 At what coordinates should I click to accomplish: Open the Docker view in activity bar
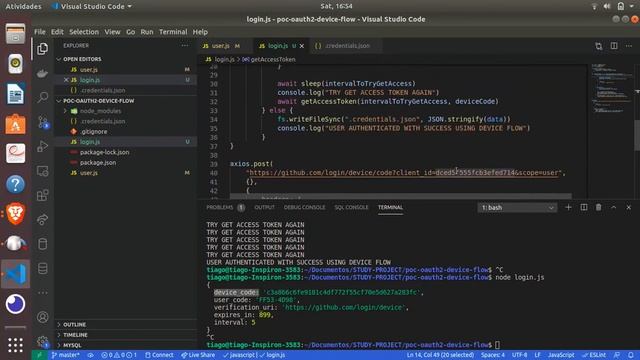tap(42, 73)
